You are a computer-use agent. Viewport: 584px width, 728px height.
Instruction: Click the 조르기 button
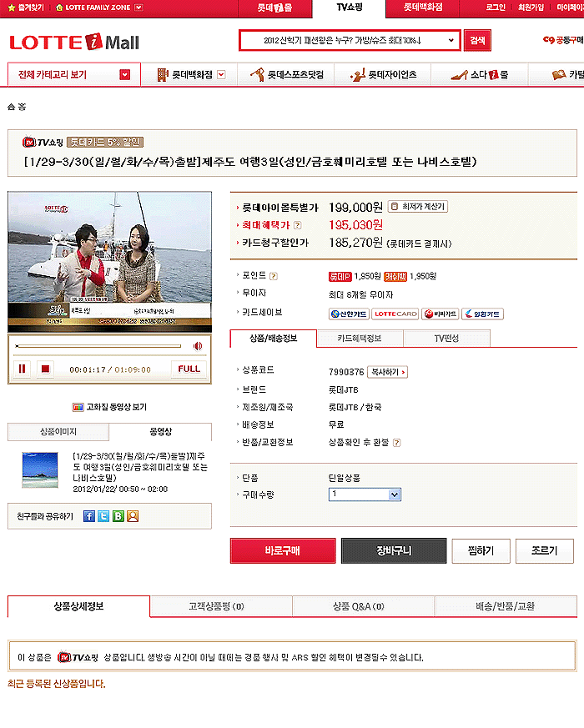545,551
